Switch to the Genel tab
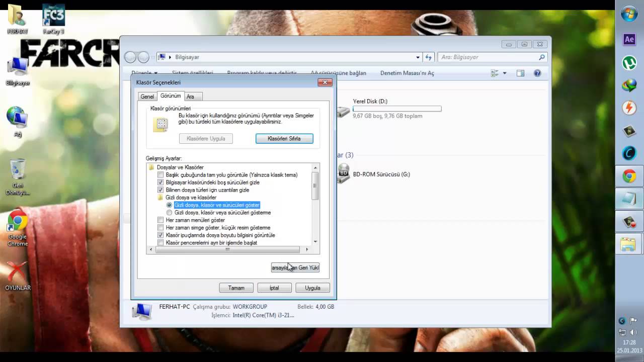The width and height of the screenshot is (644, 362). (x=147, y=97)
